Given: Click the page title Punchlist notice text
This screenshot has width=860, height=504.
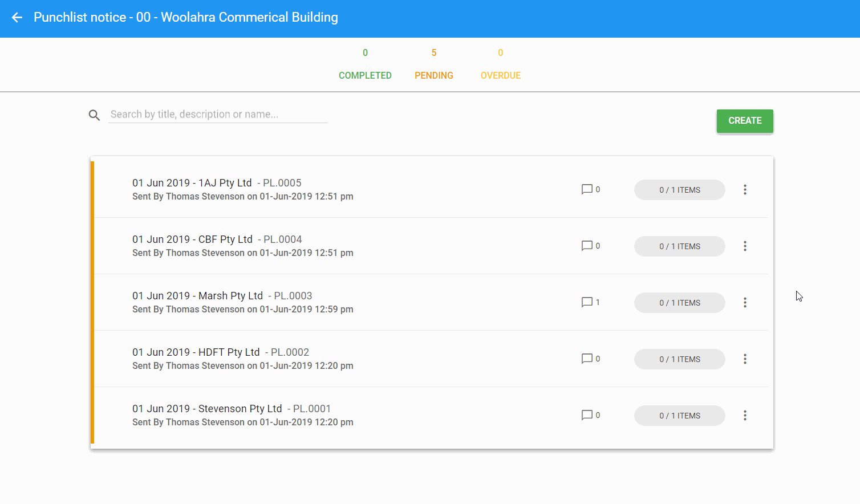Looking at the screenshot, I should pyautogui.click(x=186, y=18).
